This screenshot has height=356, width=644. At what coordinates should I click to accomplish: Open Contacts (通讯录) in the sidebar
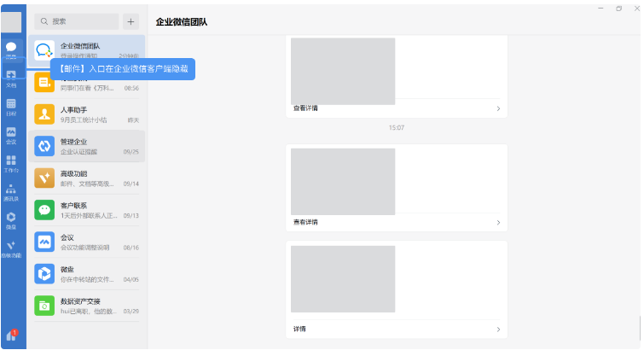click(11, 191)
